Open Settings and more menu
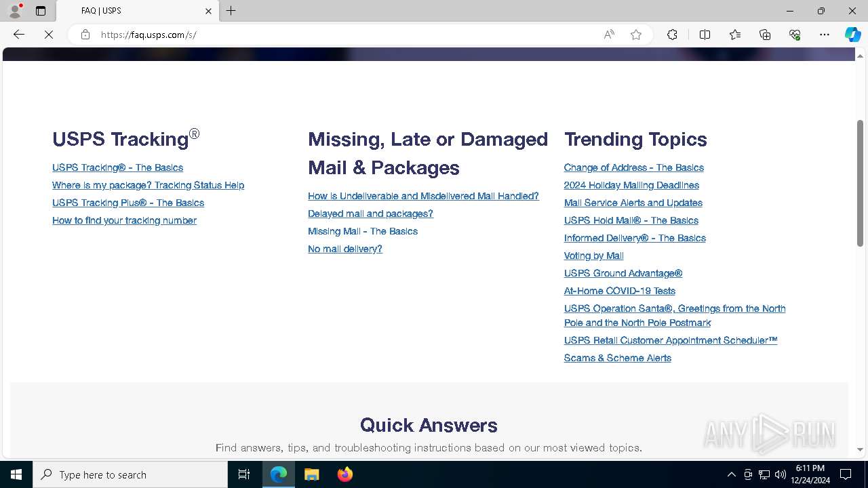 [825, 35]
